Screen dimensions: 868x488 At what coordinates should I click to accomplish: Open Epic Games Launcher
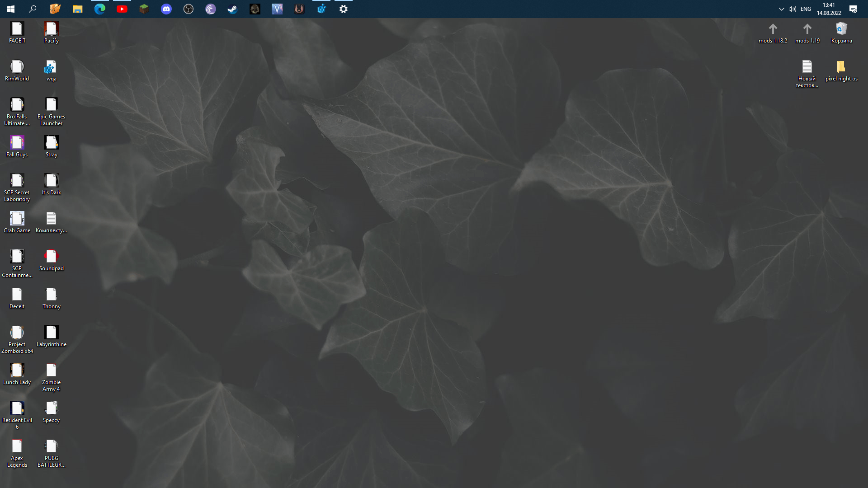pos(51,109)
